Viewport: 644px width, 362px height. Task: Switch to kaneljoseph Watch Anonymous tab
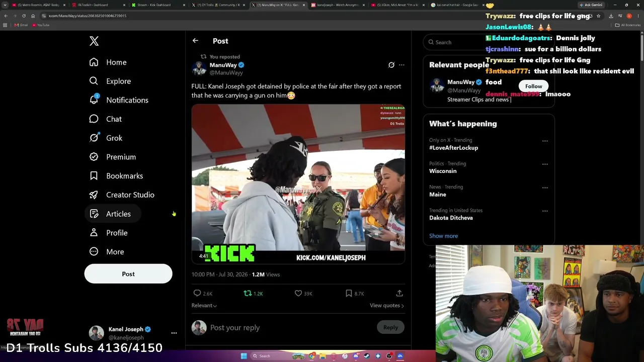click(338, 5)
